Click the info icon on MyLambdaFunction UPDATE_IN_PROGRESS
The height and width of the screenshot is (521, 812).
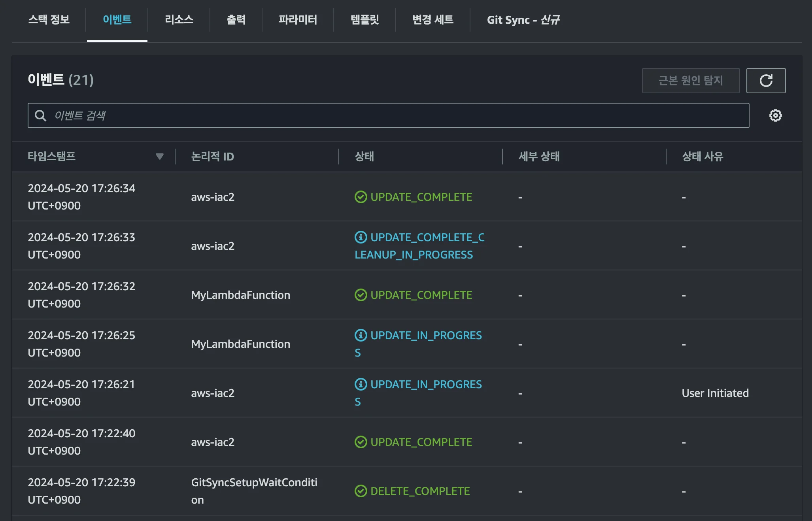point(360,335)
